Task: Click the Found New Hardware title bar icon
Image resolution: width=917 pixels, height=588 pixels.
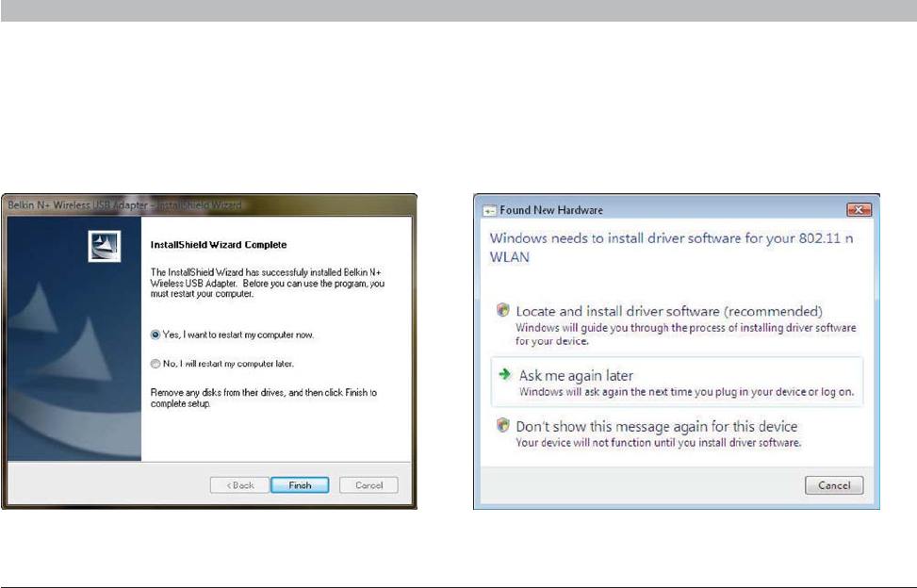Action: (x=489, y=210)
